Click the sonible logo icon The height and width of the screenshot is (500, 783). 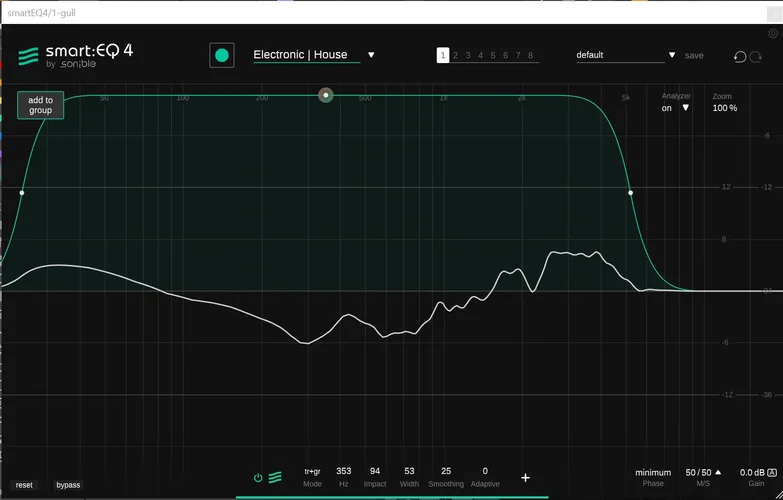(28, 56)
